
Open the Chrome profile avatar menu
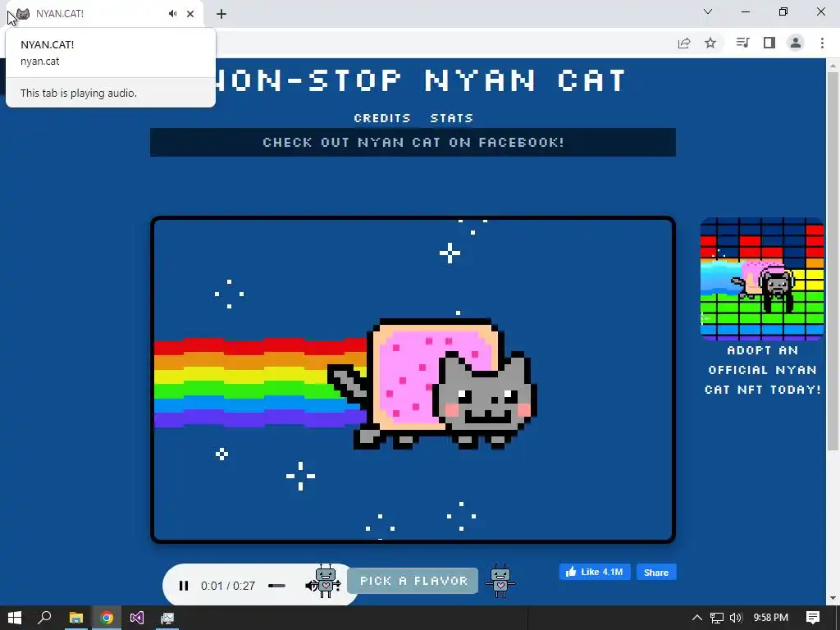coord(796,43)
